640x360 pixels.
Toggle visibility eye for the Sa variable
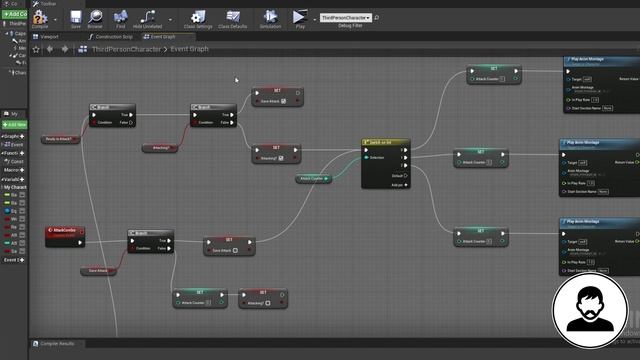(x=22, y=251)
